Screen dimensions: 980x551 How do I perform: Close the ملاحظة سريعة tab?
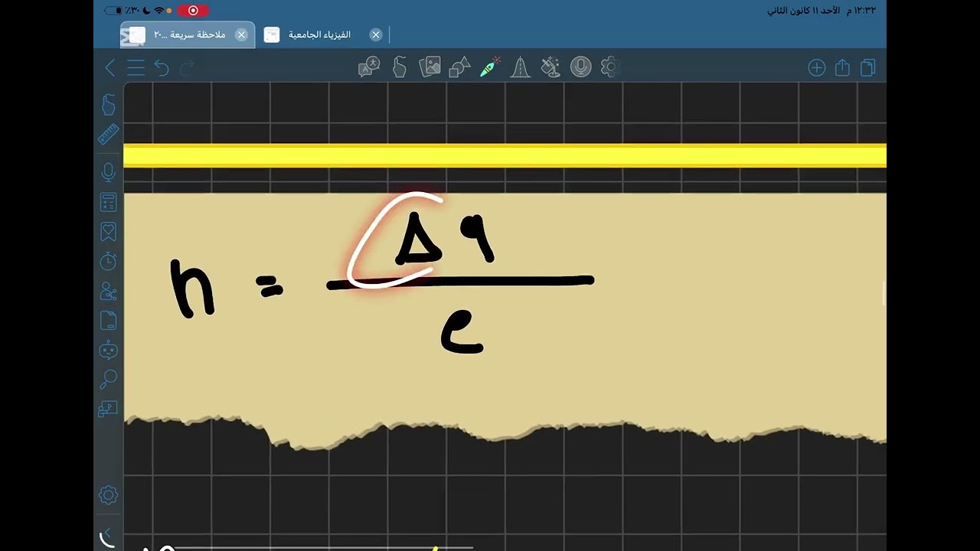[241, 34]
